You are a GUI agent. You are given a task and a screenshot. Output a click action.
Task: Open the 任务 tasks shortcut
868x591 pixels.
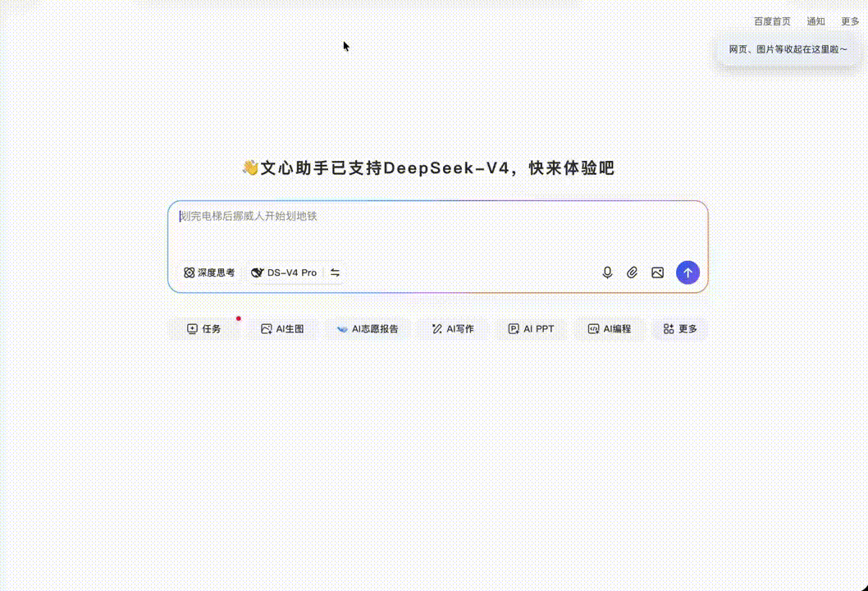pyautogui.click(x=204, y=329)
